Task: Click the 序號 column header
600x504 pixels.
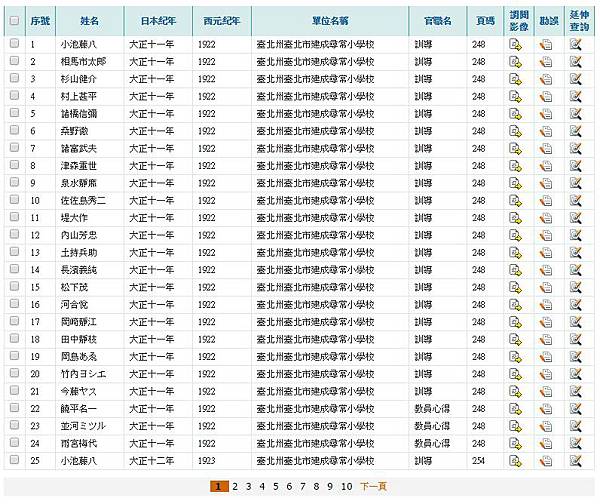Action: click(40, 21)
